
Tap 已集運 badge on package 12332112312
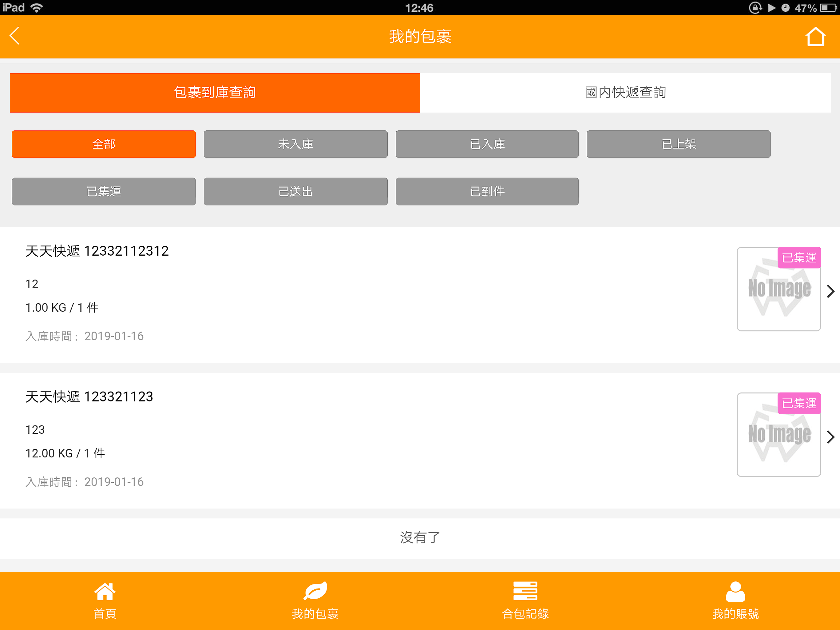coord(799,257)
